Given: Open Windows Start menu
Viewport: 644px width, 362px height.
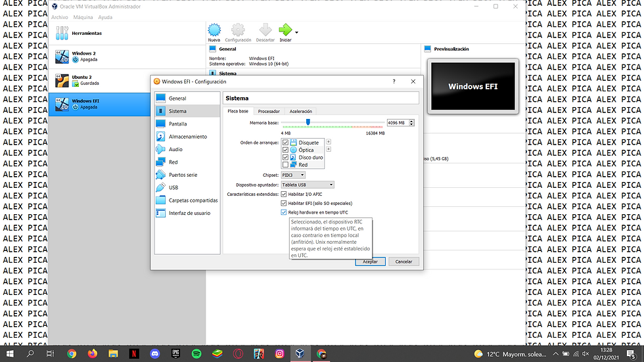Looking at the screenshot, I should (x=9, y=354).
